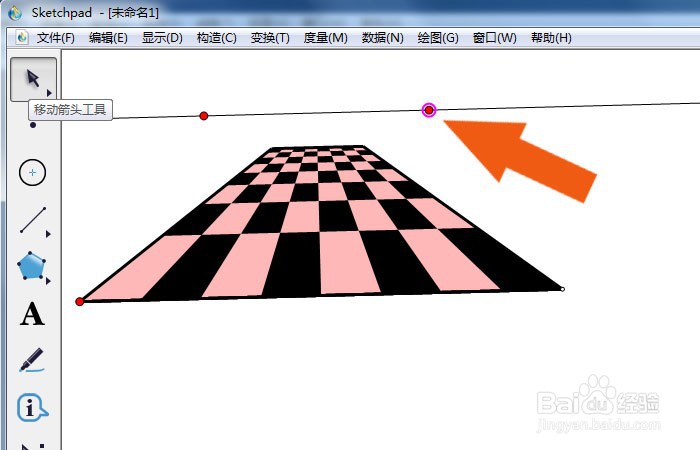Click the Sketchpad title bar app icon

tap(15, 12)
